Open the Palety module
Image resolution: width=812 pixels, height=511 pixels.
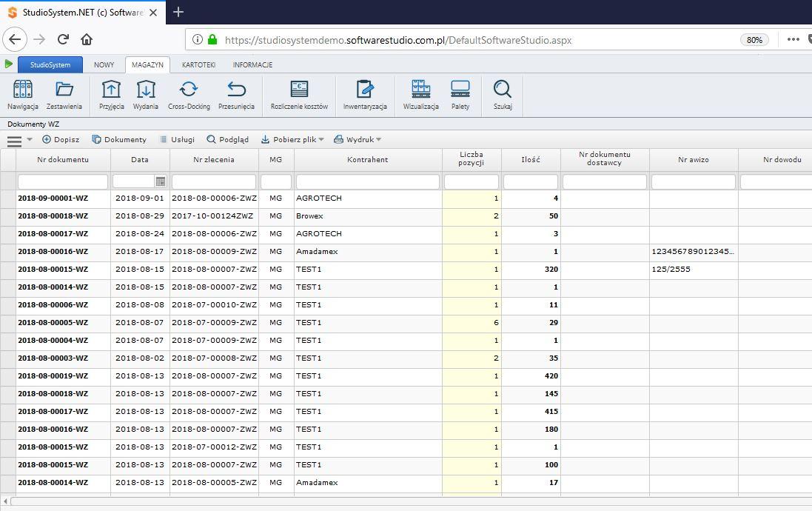(x=460, y=95)
